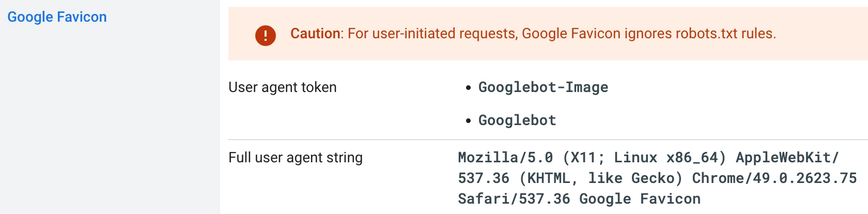The image size is (868, 214).
Task: Select the Googlebot-Image token text
Action: coord(543,87)
